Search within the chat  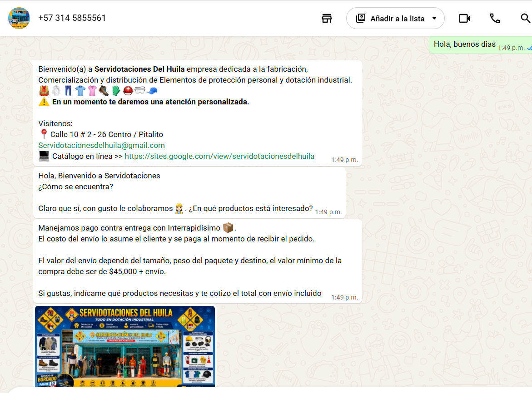[x=526, y=18]
